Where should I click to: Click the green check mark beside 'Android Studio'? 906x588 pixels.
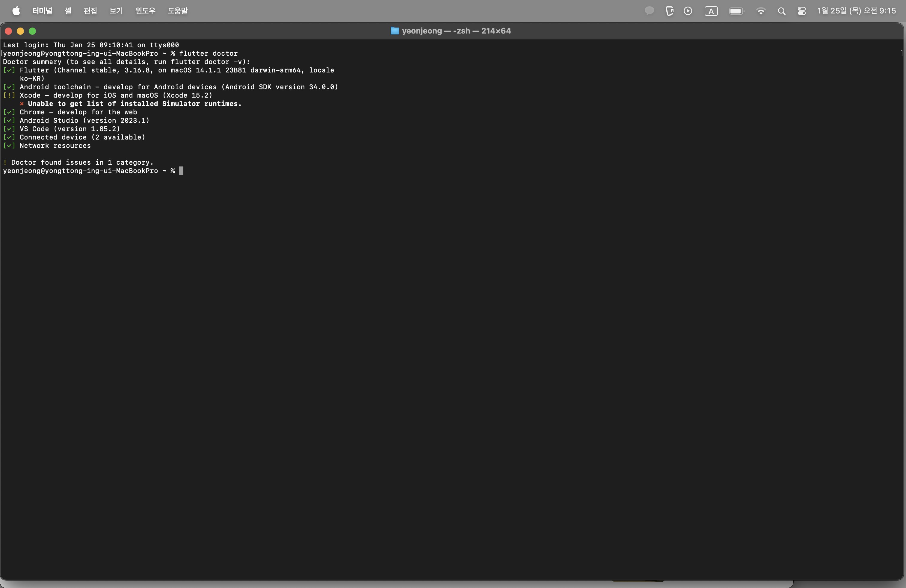[x=9, y=120]
